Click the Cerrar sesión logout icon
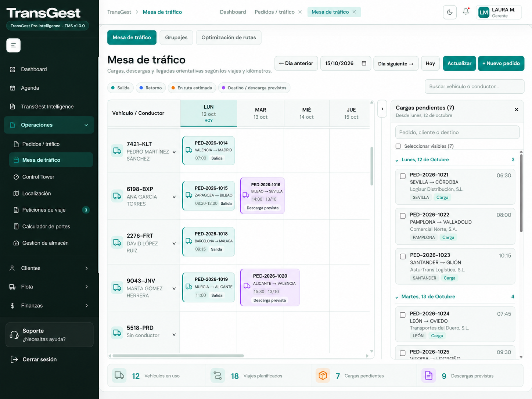532x399 pixels. (14, 359)
